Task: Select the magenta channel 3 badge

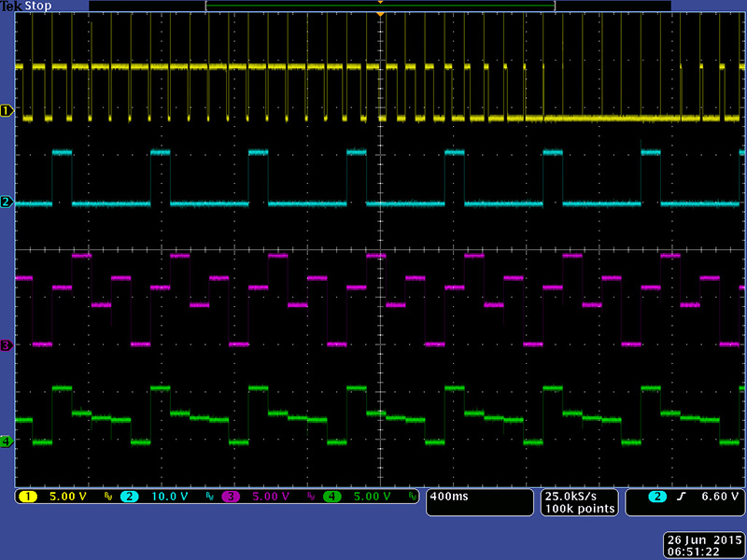Action: pos(231,497)
